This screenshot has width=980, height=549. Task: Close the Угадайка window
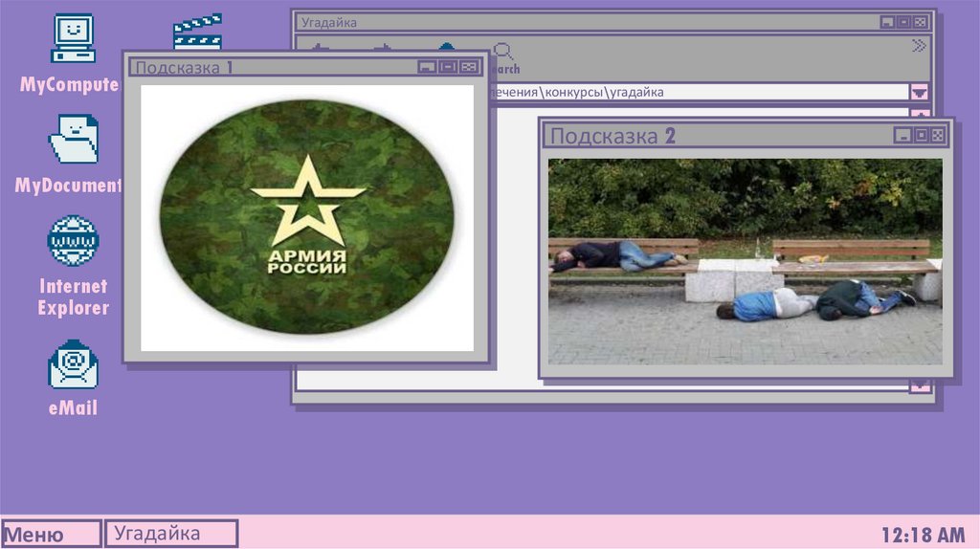920,22
